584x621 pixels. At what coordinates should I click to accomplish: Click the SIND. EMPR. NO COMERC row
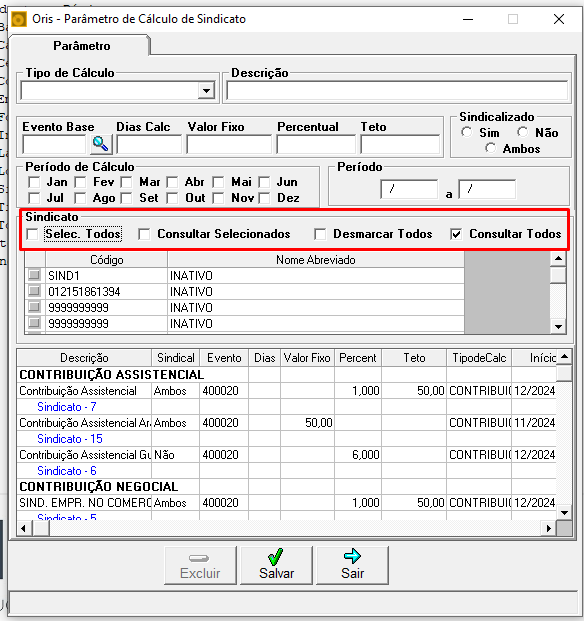287,503
